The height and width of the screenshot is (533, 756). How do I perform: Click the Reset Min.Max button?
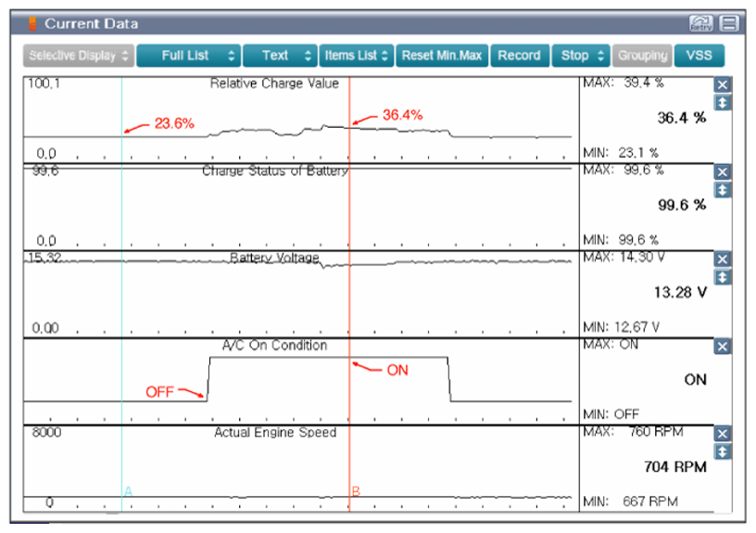click(x=442, y=56)
